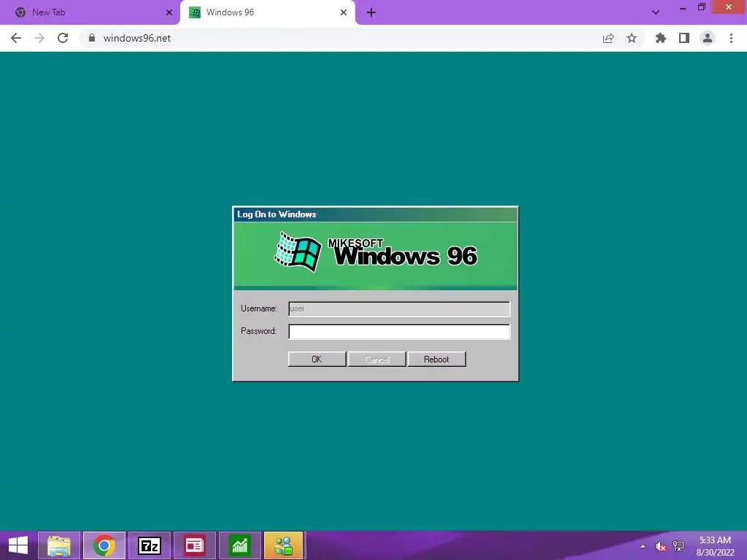Expand the tab search chevron
Viewport: 747px width, 560px height.
click(656, 12)
